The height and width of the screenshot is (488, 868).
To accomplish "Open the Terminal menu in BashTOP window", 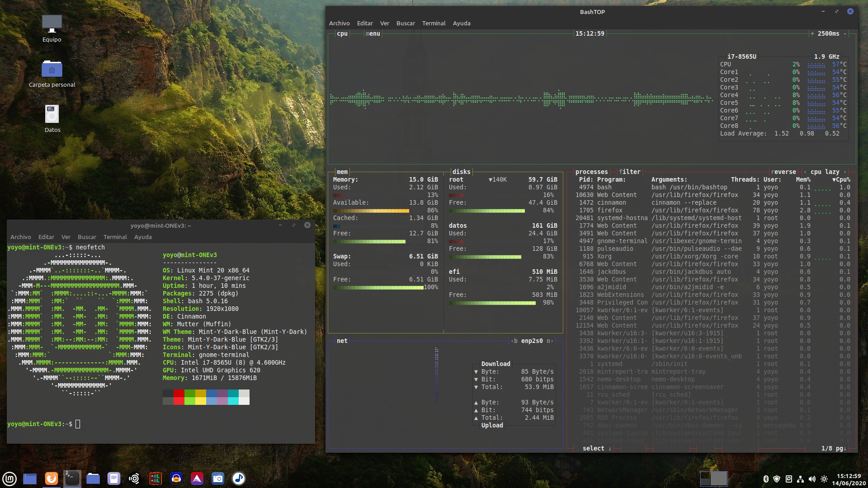I will [434, 23].
